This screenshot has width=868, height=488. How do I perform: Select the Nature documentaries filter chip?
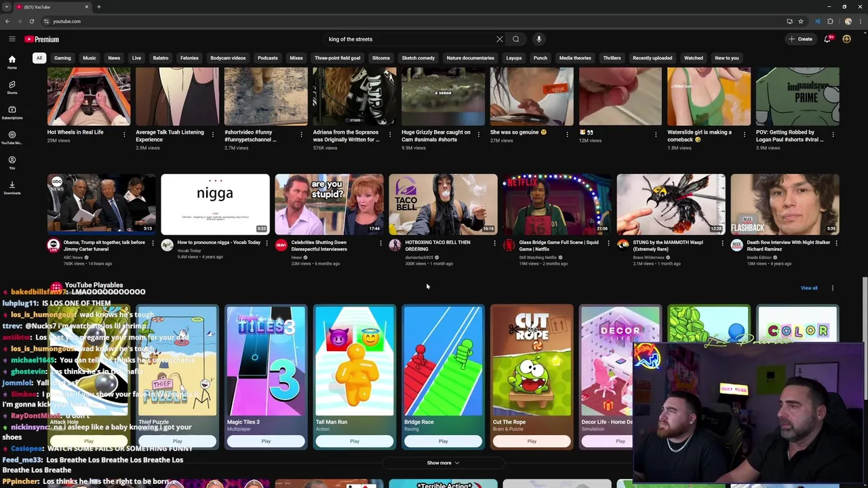pyautogui.click(x=471, y=58)
